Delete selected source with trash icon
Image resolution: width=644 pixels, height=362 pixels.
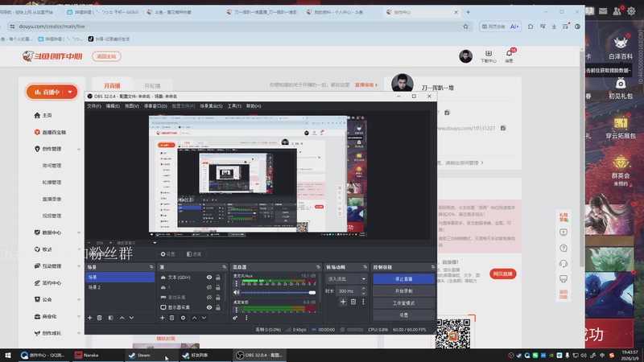[x=172, y=318]
